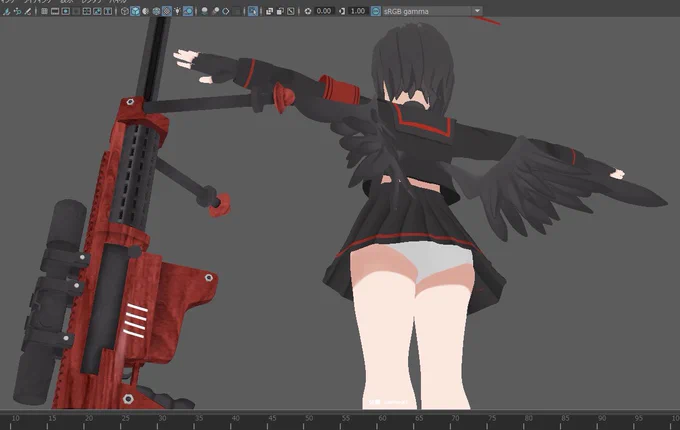Click the Exposure reset icon

(308, 11)
